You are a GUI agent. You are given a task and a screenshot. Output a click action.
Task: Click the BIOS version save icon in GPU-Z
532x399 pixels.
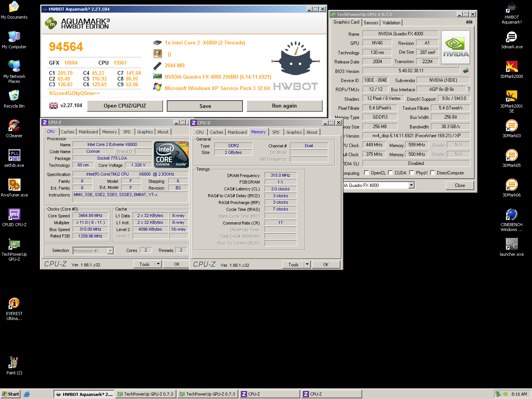[x=466, y=71]
